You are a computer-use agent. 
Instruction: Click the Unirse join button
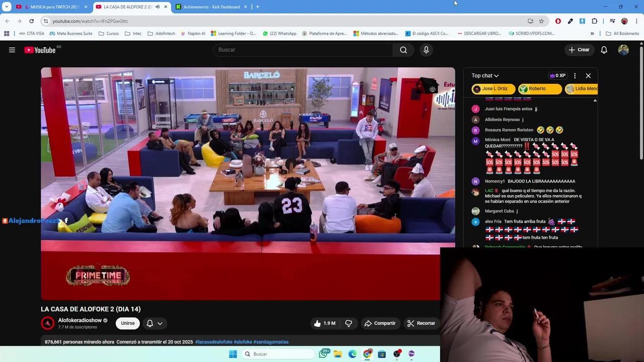pos(128,323)
